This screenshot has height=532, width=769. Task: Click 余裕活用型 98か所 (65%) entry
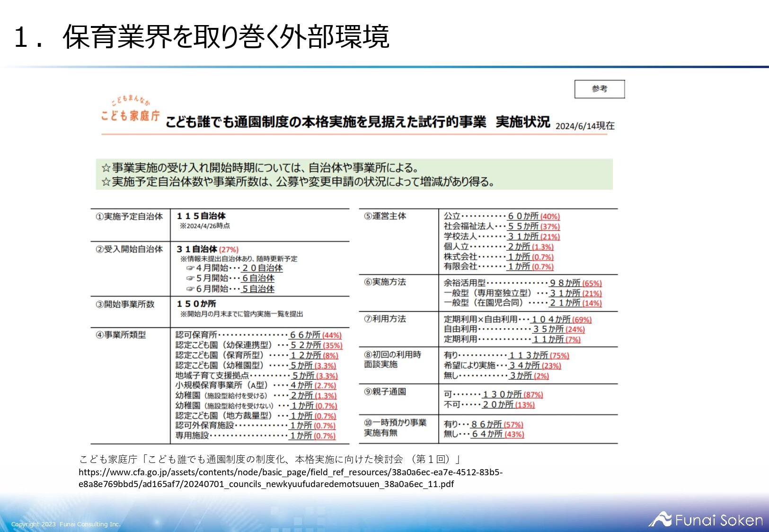[522, 283]
